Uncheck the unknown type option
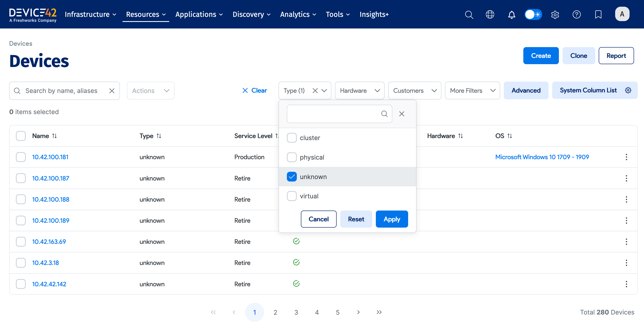 pos(292,177)
